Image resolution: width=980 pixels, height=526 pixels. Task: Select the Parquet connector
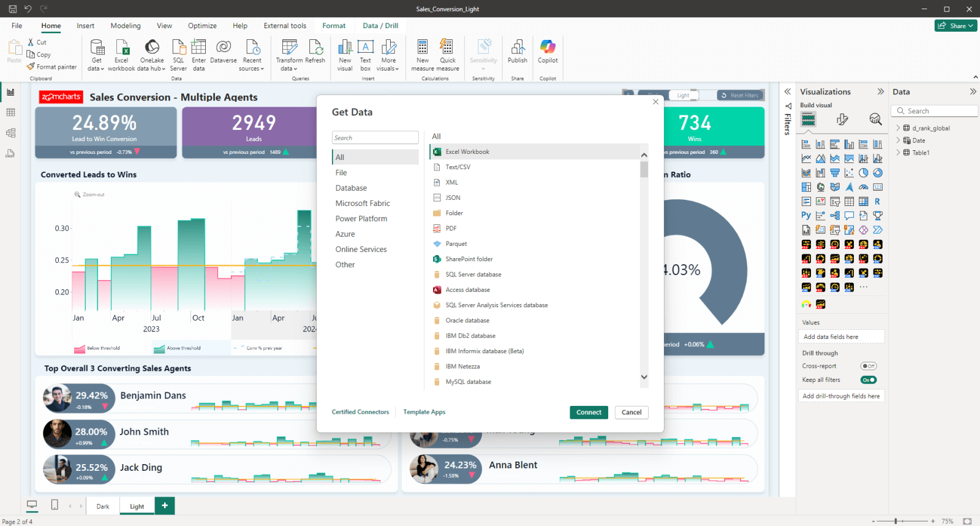point(456,244)
